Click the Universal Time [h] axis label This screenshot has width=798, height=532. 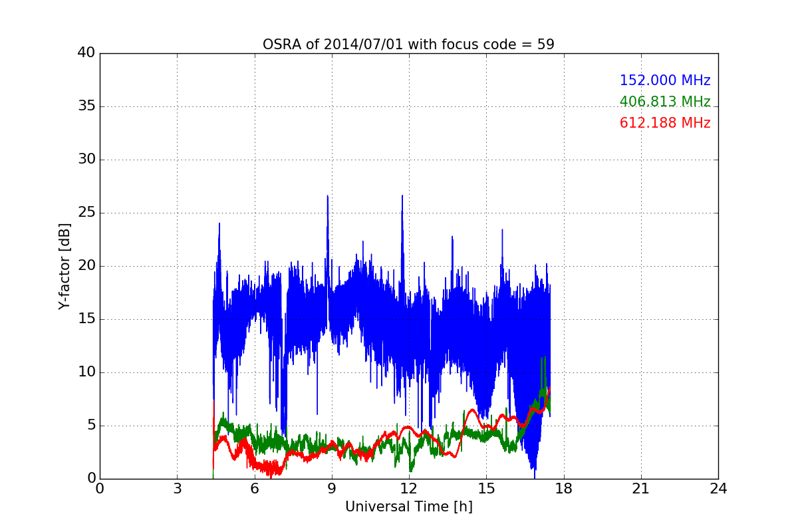(x=409, y=507)
